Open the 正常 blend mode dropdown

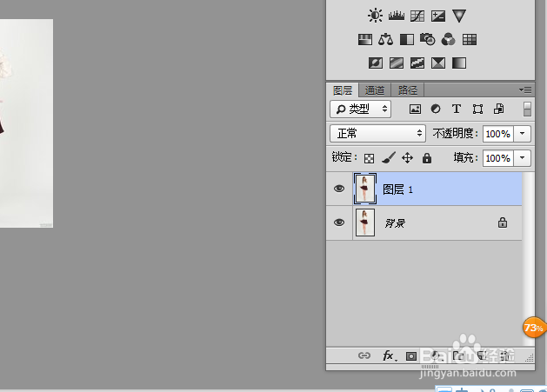377,134
